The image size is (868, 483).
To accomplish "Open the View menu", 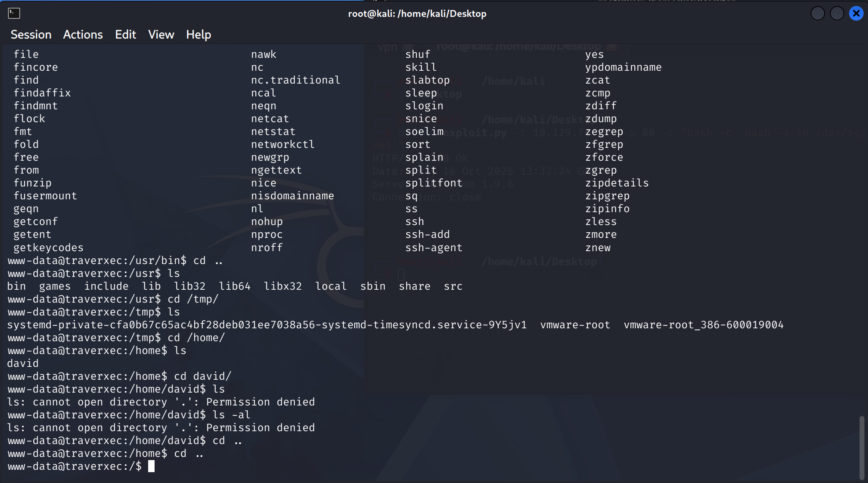I will [x=161, y=35].
